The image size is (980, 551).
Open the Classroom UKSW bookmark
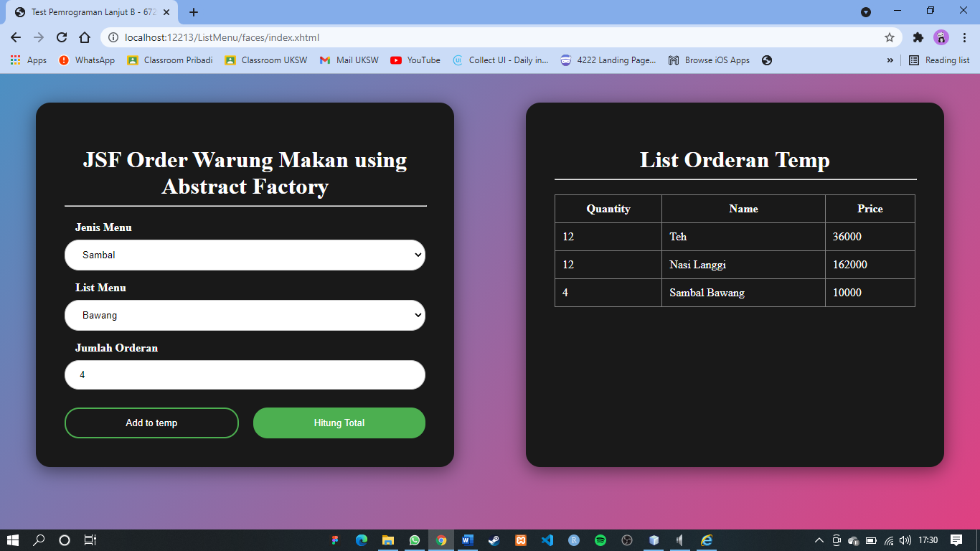(x=266, y=60)
